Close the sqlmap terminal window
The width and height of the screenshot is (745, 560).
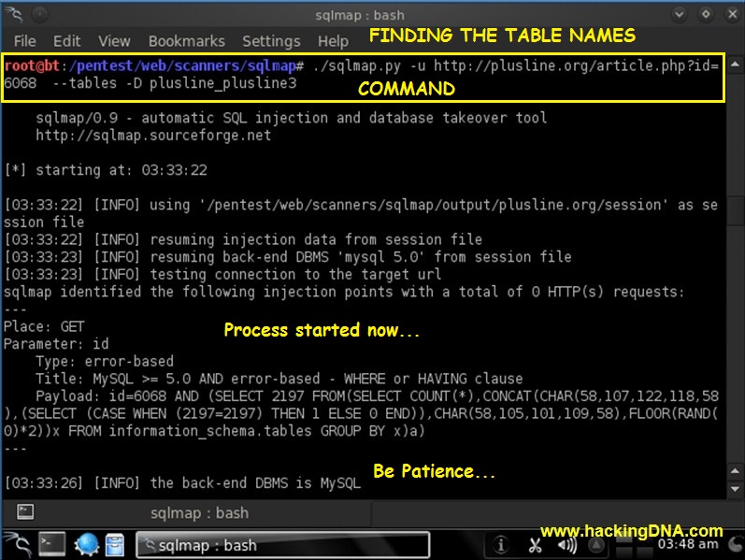732,15
